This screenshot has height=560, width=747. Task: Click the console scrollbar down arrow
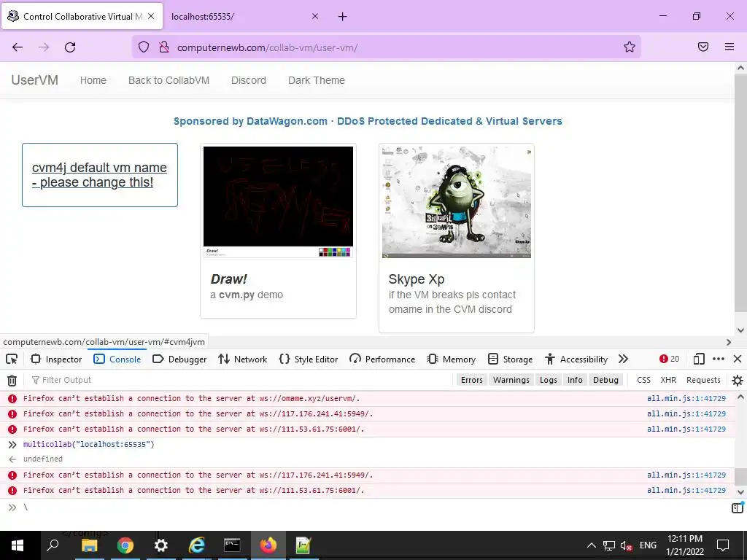(x=740, y=492)
